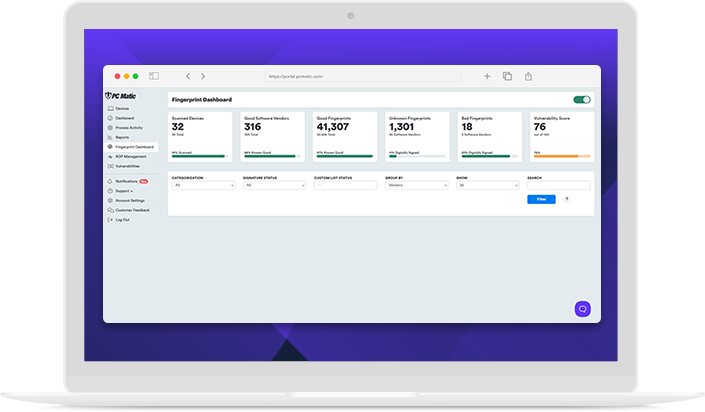Image resolution: width=705 pixels, height=412 pixels.
Task: Open the chat support bubble icon
Action: click(582, 308)
